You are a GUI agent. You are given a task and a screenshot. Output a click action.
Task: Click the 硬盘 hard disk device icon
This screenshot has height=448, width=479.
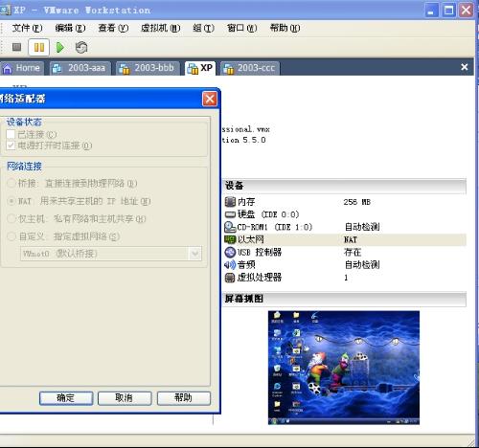(230, 214)
